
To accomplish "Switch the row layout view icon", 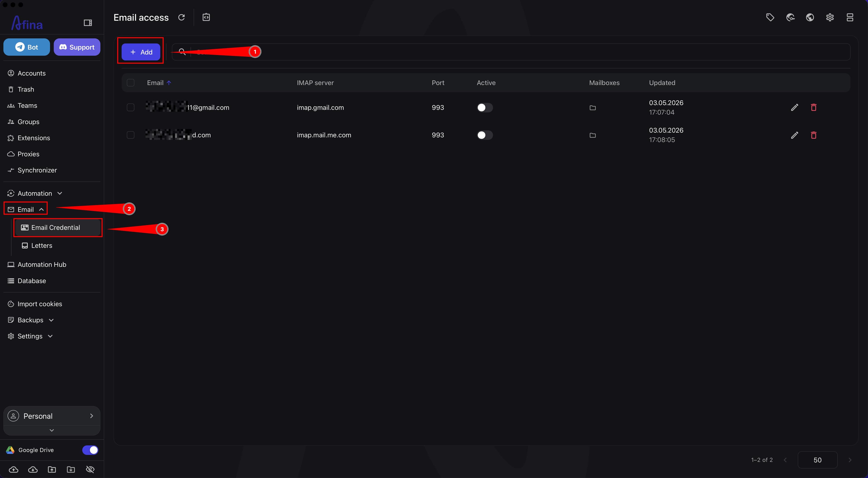I will [850, 17].
